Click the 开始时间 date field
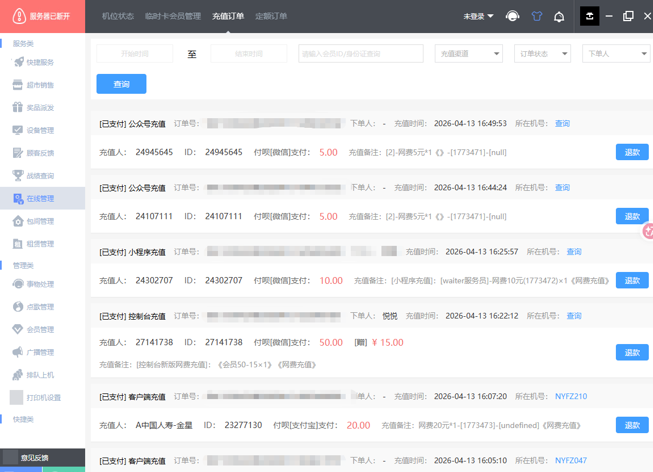The image size is (653, 472). (x=135, y=54)
